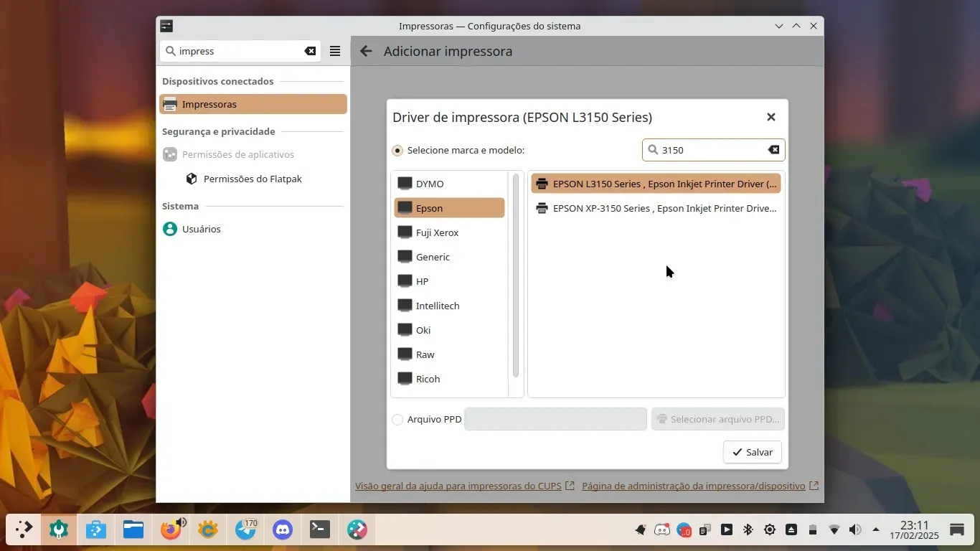Clear the sidebar 'impress' search text

point(310,51)
